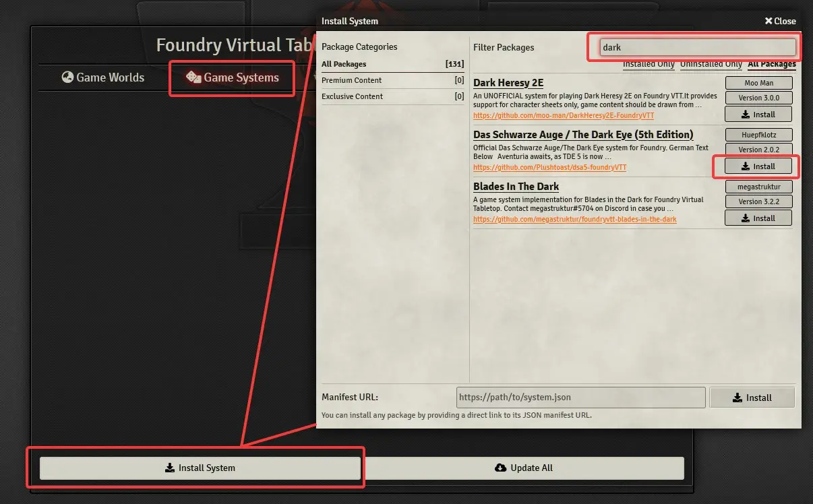Click Version 2.0.2 tag
The width and height of the screenshot is (813, 504).
[758, 150]
